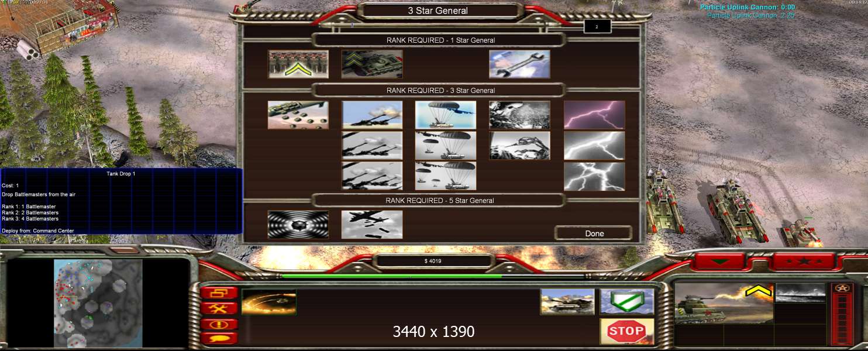Choose the purple lightning power icon
This screenshot has height=351, width=868.
(x=594, y=115)
